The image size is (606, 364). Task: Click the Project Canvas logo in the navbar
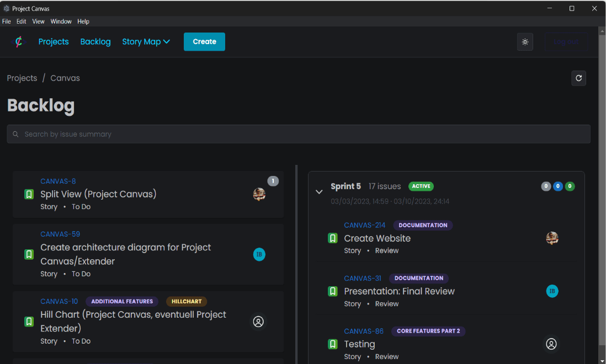click(18, 41)
